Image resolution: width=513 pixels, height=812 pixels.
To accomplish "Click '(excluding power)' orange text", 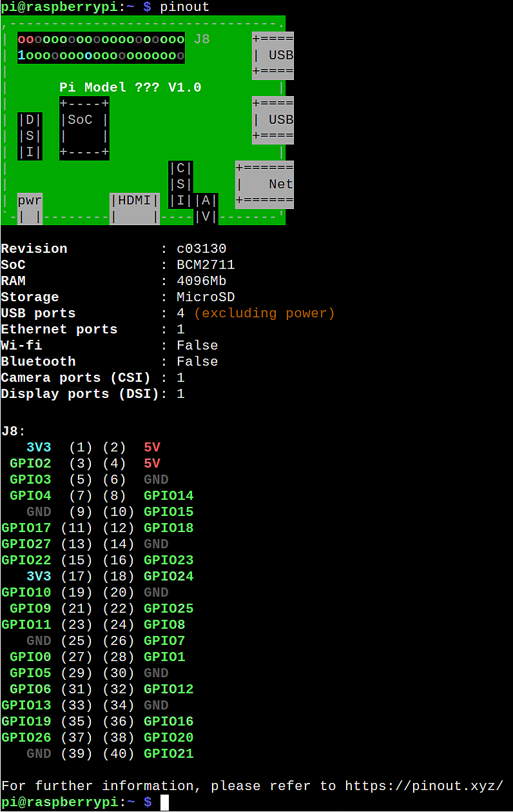I will (x=264, y=313).
